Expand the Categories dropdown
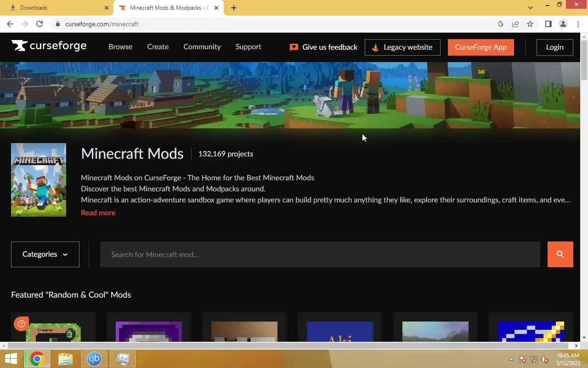Screen dimensions: 588x368 click(x=45, y=254)
